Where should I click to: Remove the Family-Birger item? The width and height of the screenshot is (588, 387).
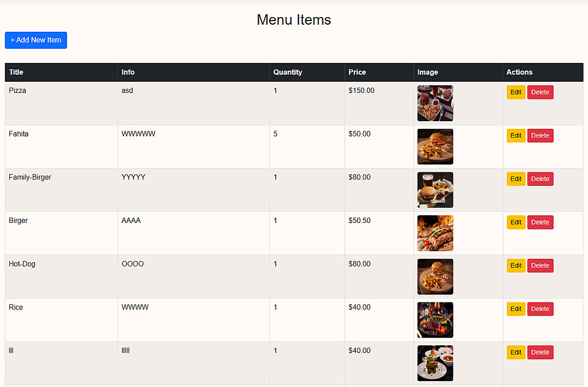pyautogui.click(x=540, y=179)
